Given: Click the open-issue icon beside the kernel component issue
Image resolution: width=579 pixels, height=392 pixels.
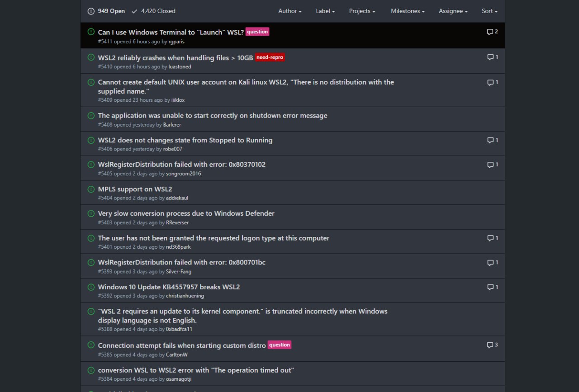Looking at the screenshot, I should tap(91, 311).
